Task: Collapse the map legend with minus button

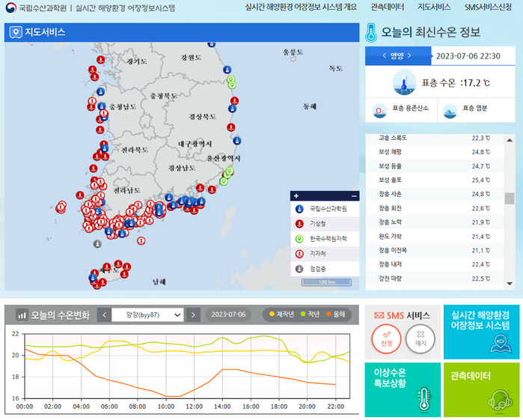Action: [x=354, y=195]
